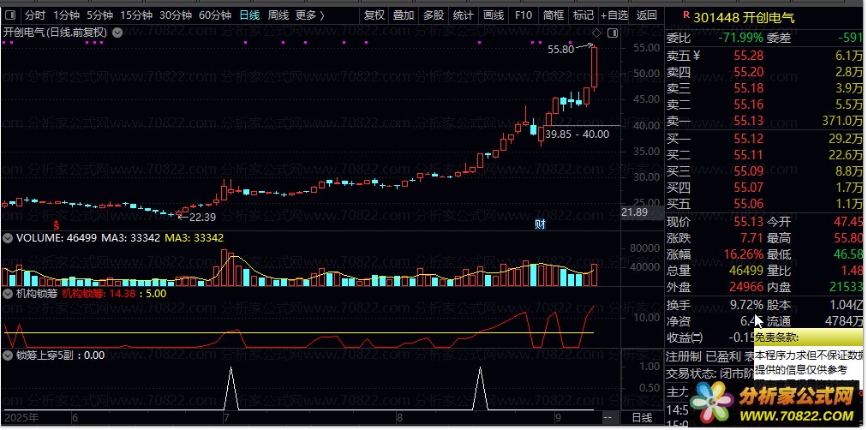Click the 买五 price 55.06
The height and width of the screenshot is (430, 868).
748,204
